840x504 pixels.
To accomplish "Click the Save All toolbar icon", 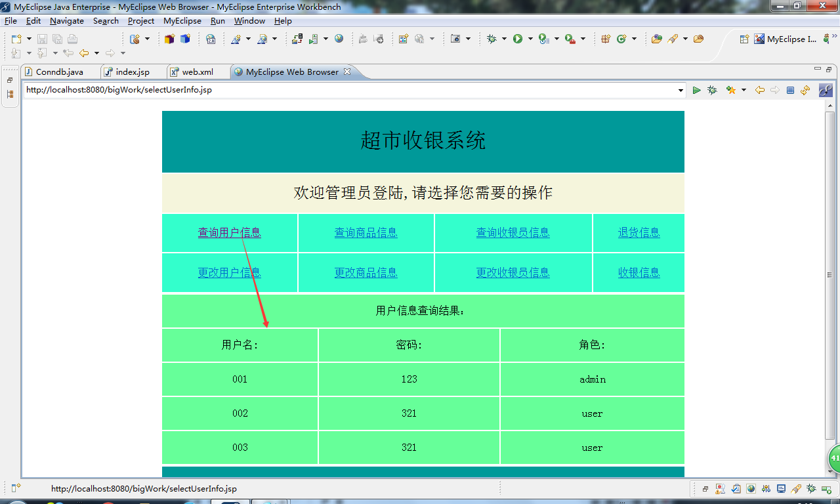I will (x=57, y=39).
